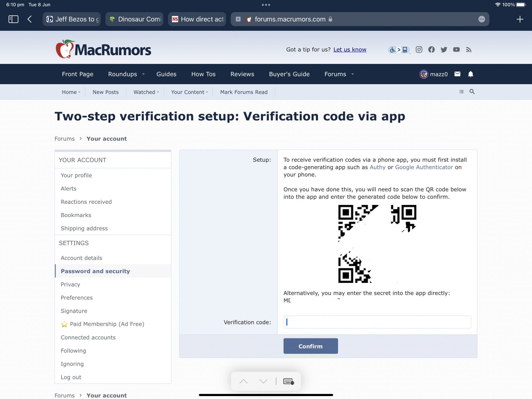This screenshot has height=399, width=532.
Task: Open alerts bell icon
Action: pyautogui.click(x=471, y=74)
